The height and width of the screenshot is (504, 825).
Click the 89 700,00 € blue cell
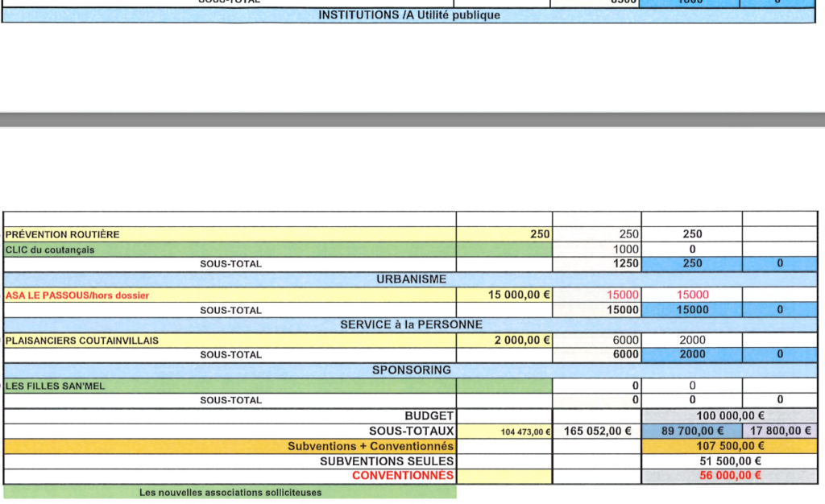[692, 431]
